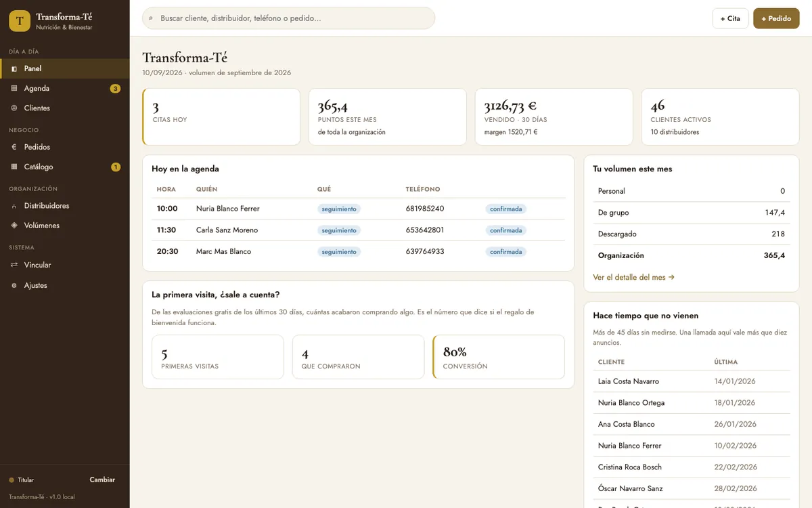
Task: Go to Vincular
Action: pyautogui.click(x=64, y=265)
